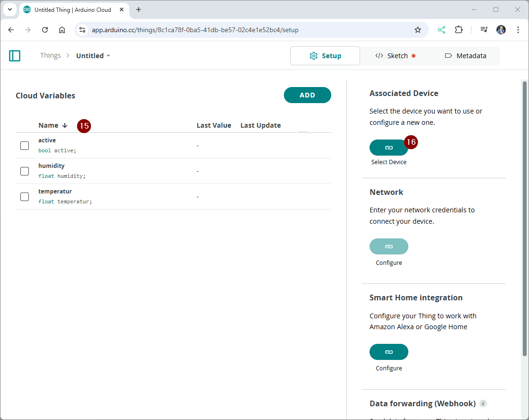Check the box for the active variable

tap(25, 146)
